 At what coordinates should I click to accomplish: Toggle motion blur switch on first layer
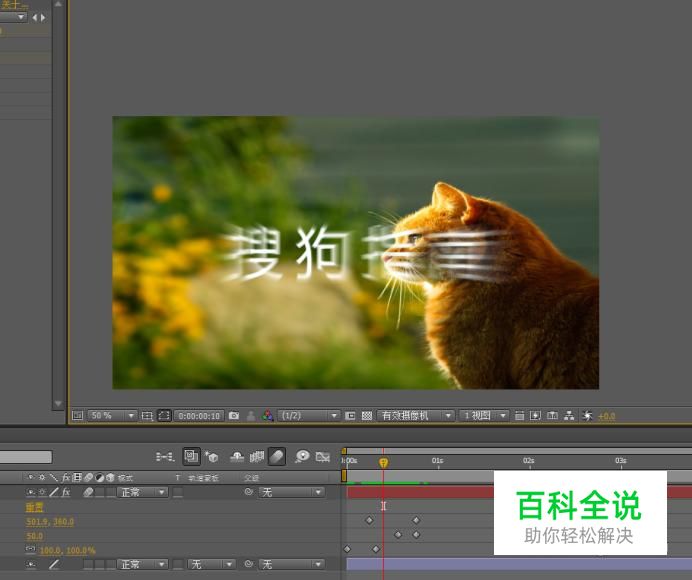[x=88, y=492]
